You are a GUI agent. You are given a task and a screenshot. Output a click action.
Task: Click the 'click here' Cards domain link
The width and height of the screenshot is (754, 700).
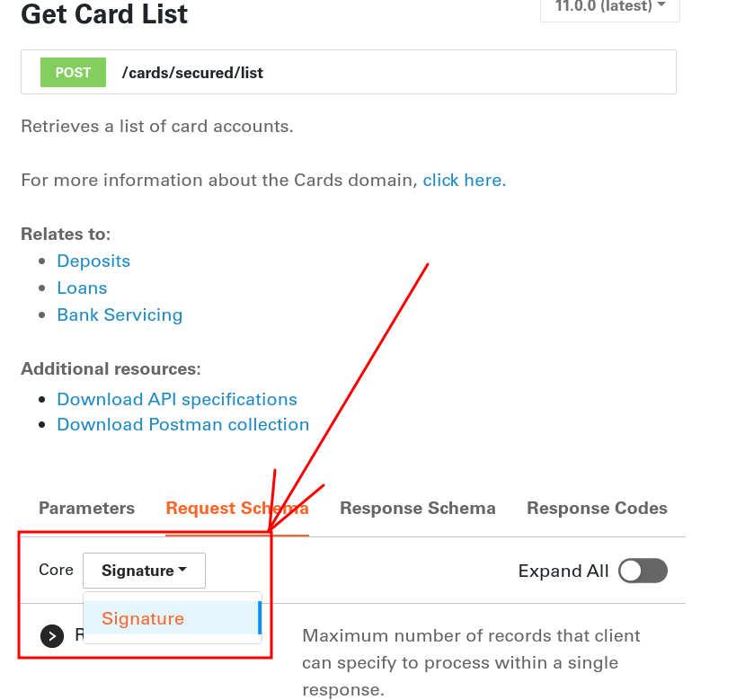[461, 180]
